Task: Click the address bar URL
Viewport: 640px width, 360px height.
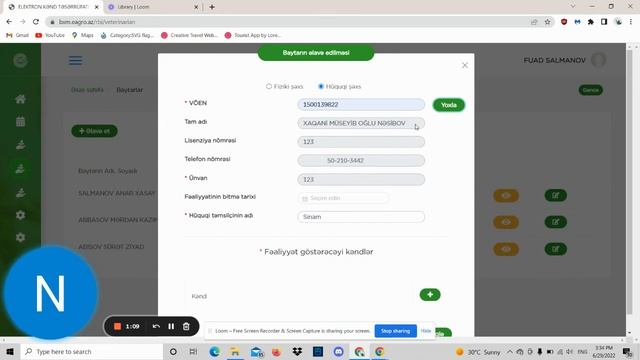Action: click(97, 22)
